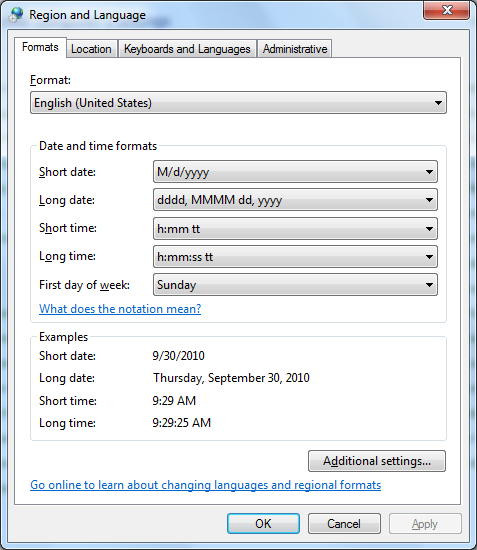The image size is (477, 550).
Task: Follow the Go online to learn link
Action: coord(206,485)
